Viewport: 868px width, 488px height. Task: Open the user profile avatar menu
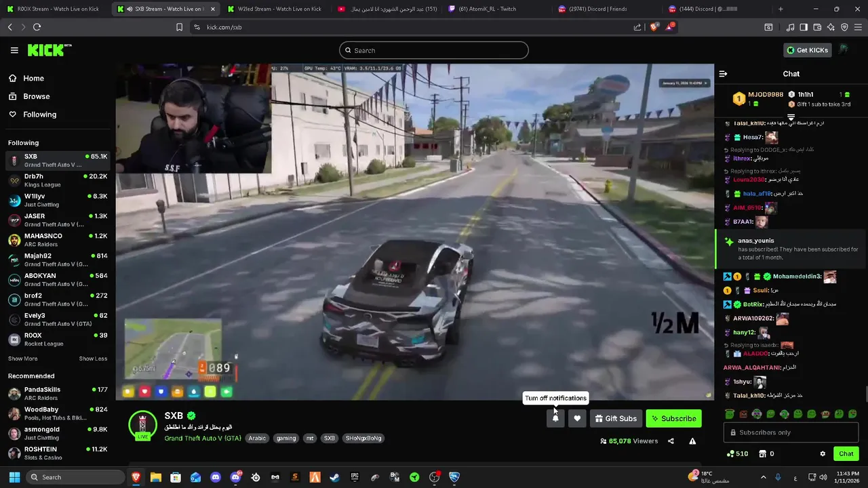tap(844, 49)
